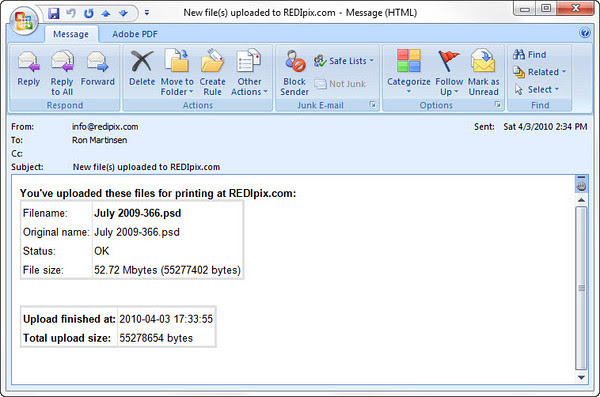Click Reply to All

tap(62, 73)
